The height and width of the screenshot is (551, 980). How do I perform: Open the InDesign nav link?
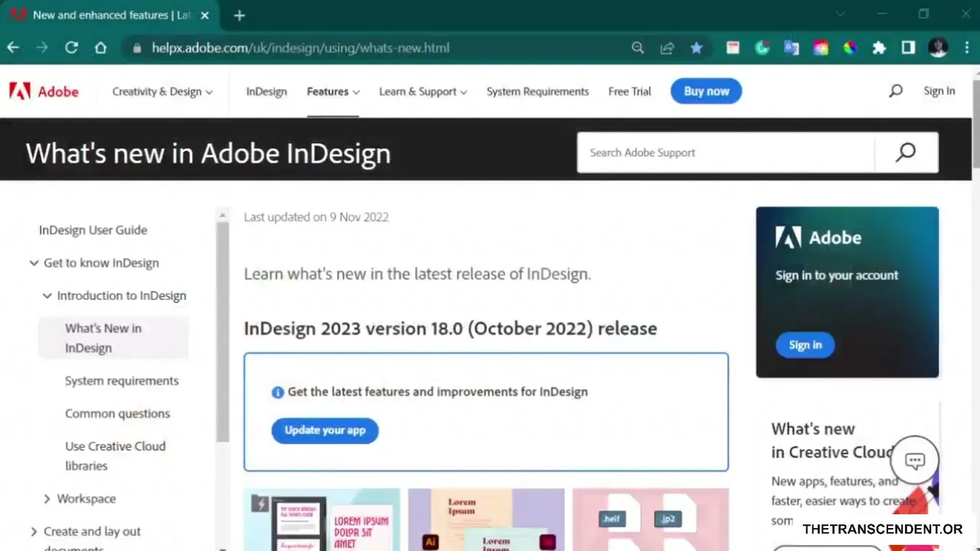[x=266, y=91]
